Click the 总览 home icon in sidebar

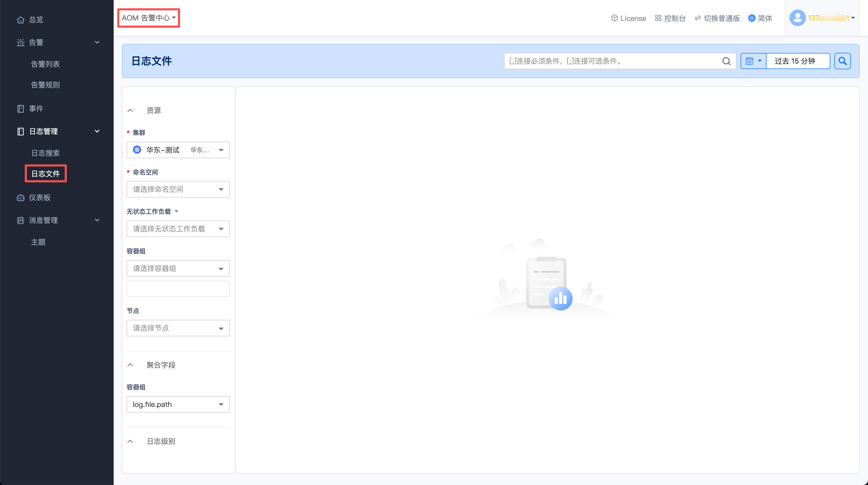(x=21, y=20)
